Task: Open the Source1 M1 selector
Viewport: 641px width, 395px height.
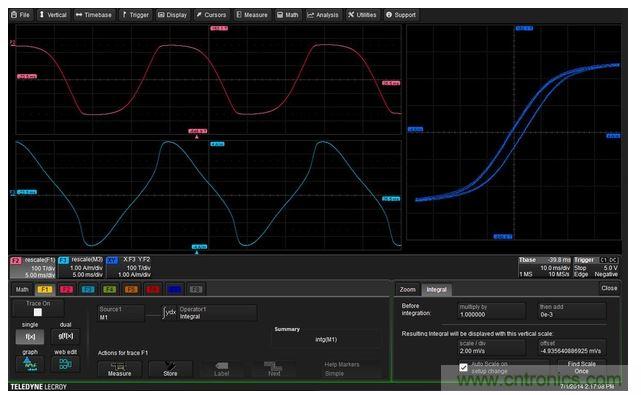Action: (x=121, y=313)
